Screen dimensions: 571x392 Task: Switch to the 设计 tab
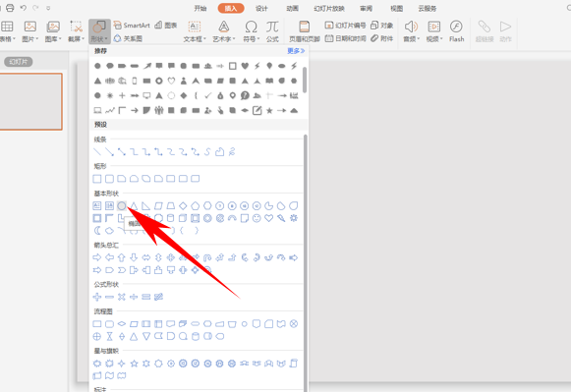tap(261, 9)
